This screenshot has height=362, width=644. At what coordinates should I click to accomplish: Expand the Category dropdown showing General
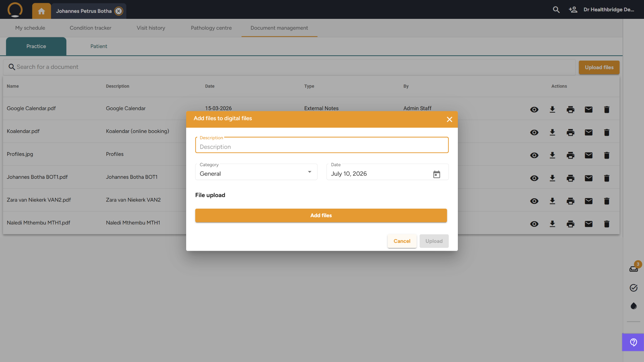point(256,172)
